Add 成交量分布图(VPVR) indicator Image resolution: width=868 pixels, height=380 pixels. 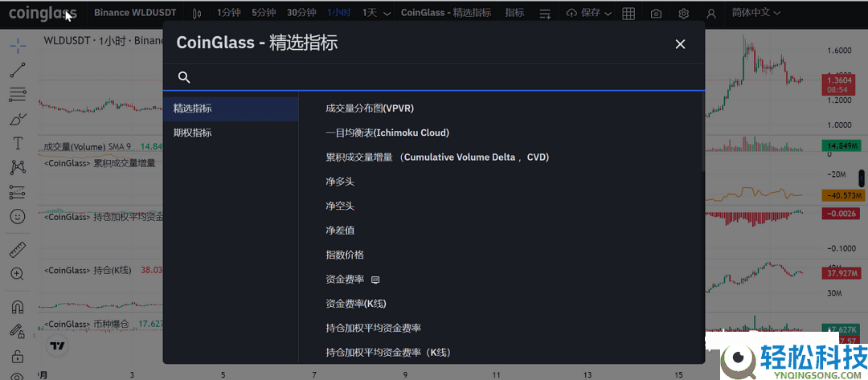[370, 108]
